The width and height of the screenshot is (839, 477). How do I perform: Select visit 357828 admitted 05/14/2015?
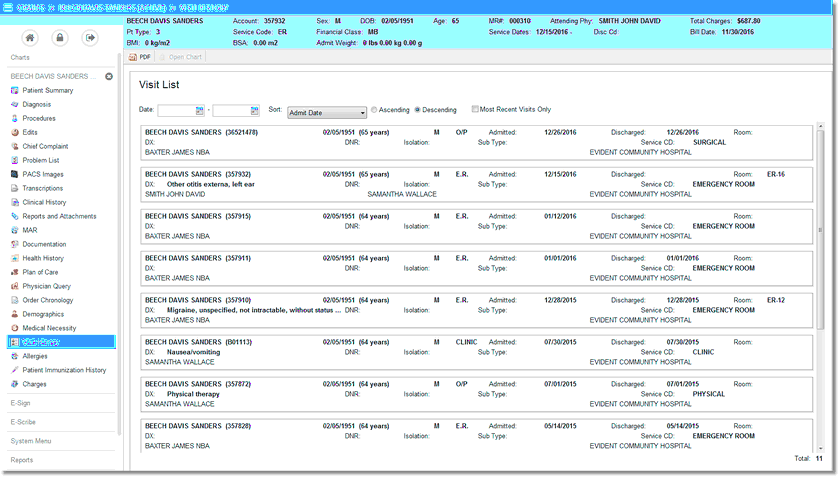[x=477, y=436]
